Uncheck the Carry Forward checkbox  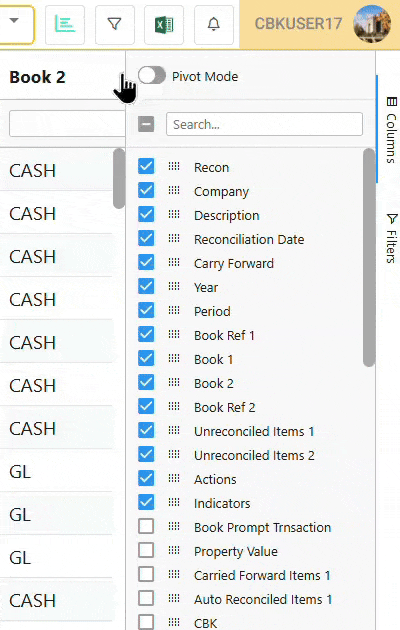pos(146,262)
